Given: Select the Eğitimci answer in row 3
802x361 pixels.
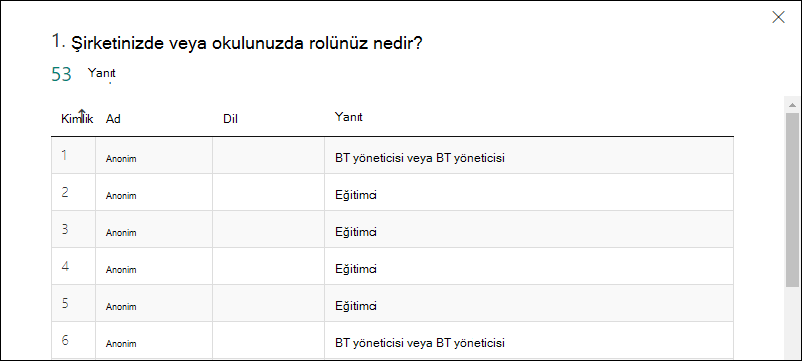Looking at the screenshot, I should (356, 232).
